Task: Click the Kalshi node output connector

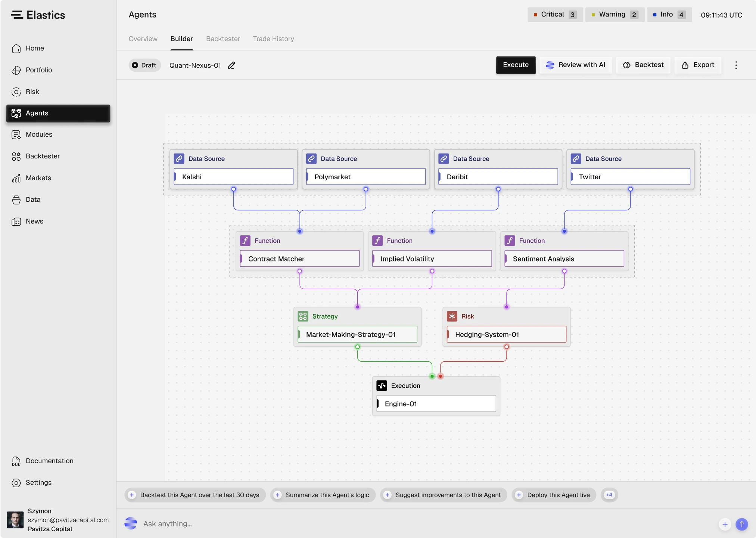Action: tap(234, 189)
